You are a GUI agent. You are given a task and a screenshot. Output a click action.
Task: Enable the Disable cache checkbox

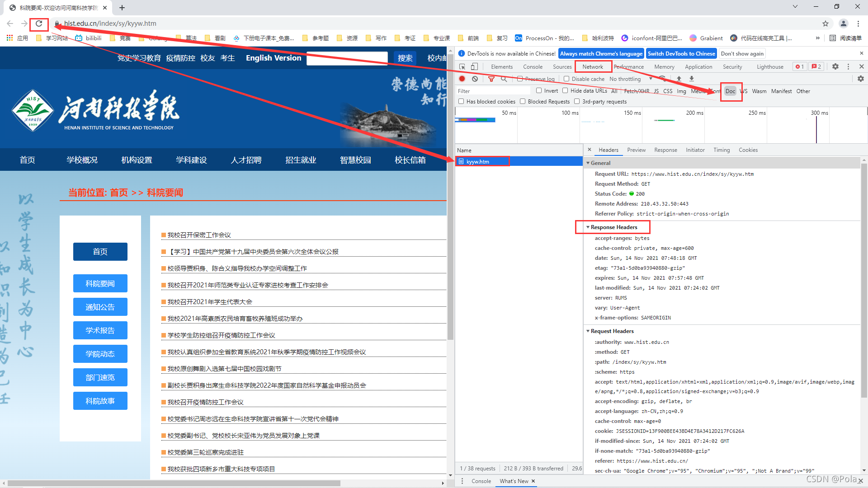566,79
